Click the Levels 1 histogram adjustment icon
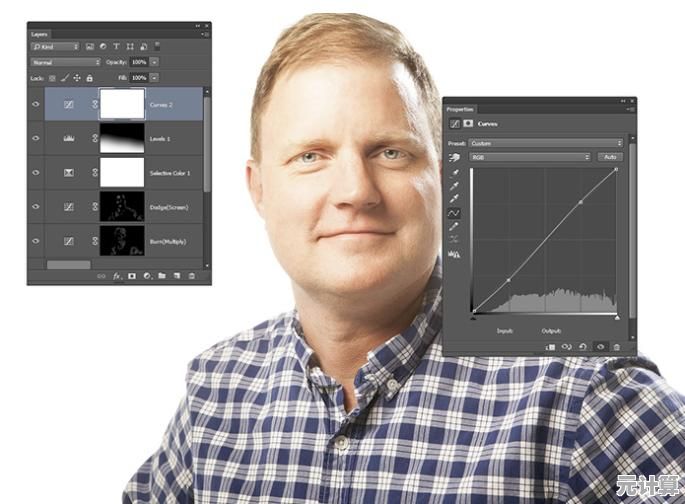Viewport: 685px width, 504px height. pos(69,138)
